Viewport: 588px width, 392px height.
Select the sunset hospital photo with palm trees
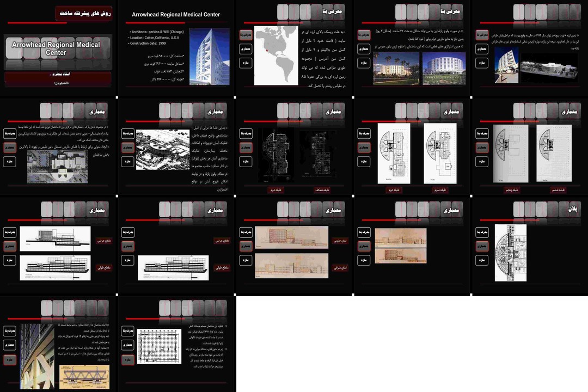[x=396, y=68]
